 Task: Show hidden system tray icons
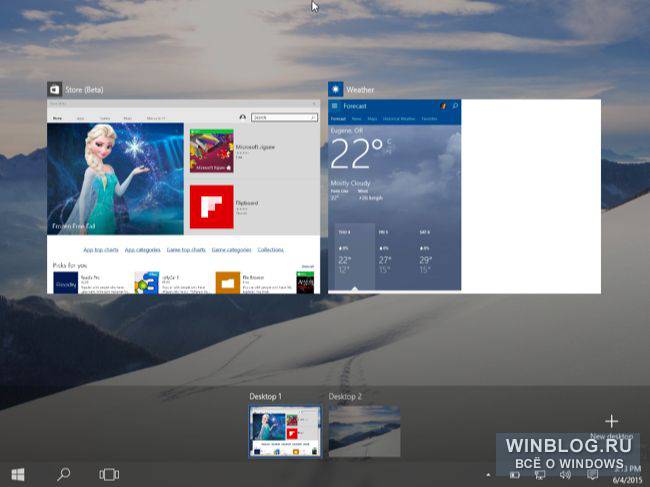point(488,475)
